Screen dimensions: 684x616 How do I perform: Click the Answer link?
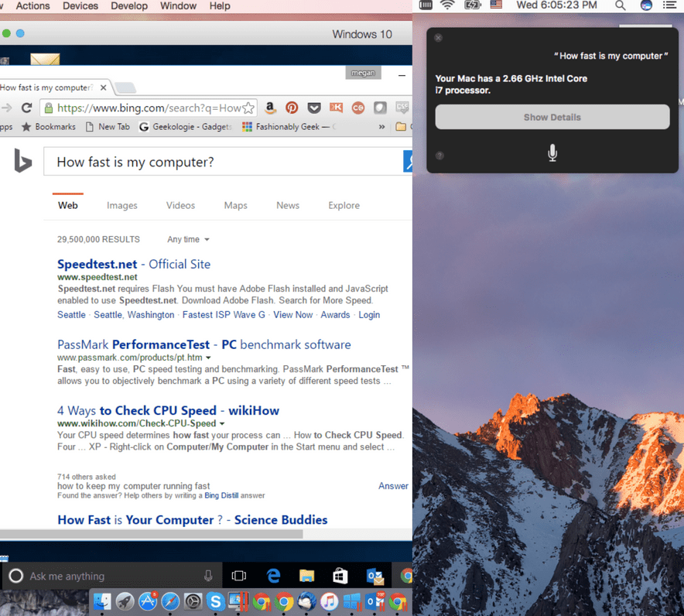[393, 486]
